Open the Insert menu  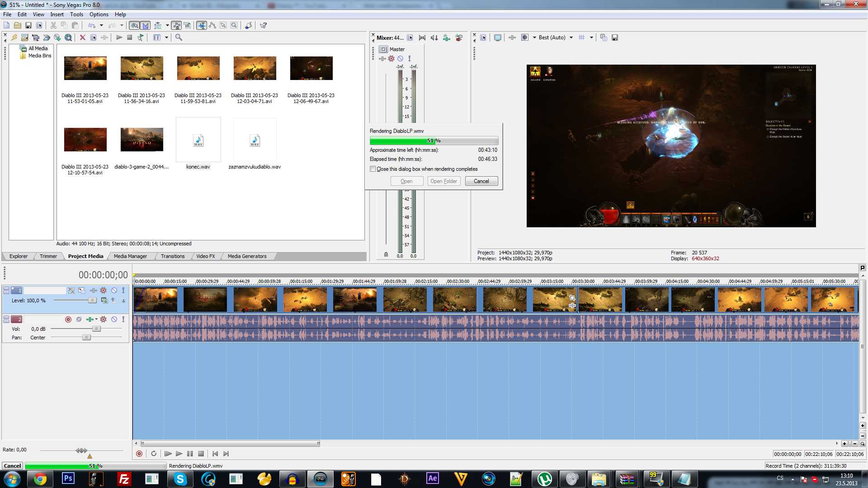tap(57, 14)
